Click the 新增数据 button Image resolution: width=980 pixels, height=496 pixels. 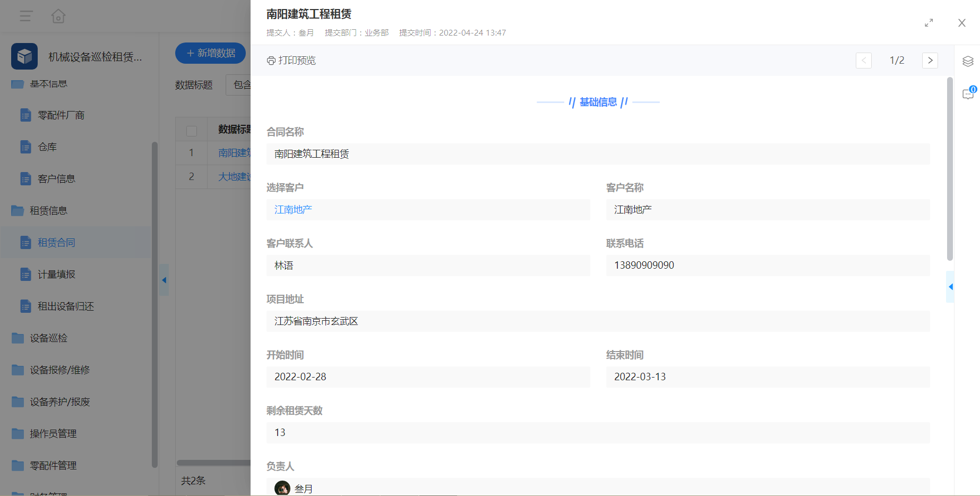pos(211,53)
